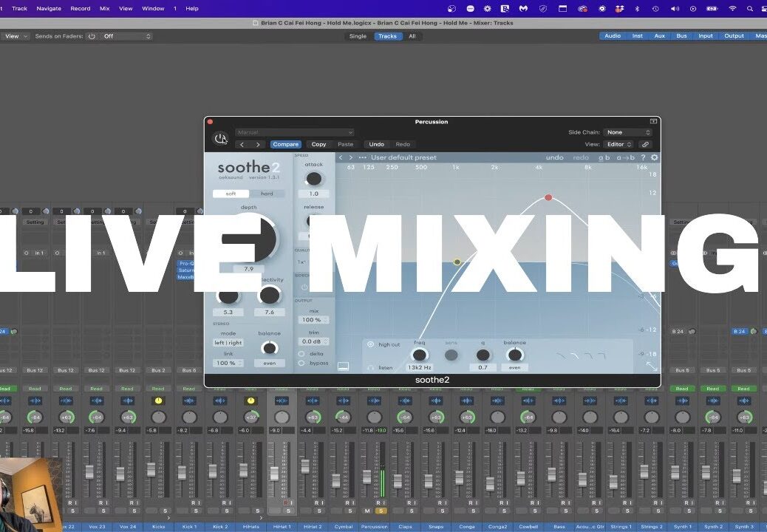Toggle the bottom band-panel display icon

point(344,366)
